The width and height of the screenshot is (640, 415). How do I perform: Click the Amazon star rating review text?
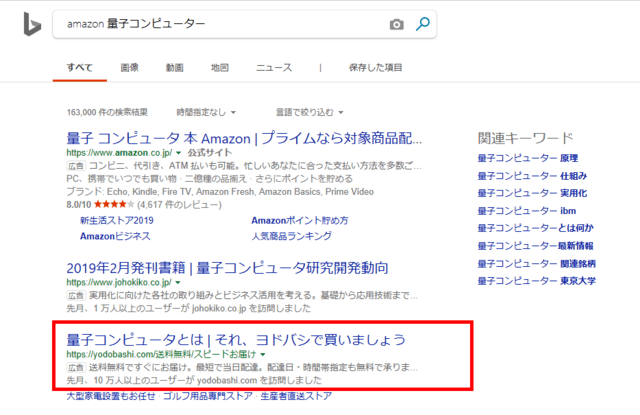pyautogui.click(x=144, y=204)
